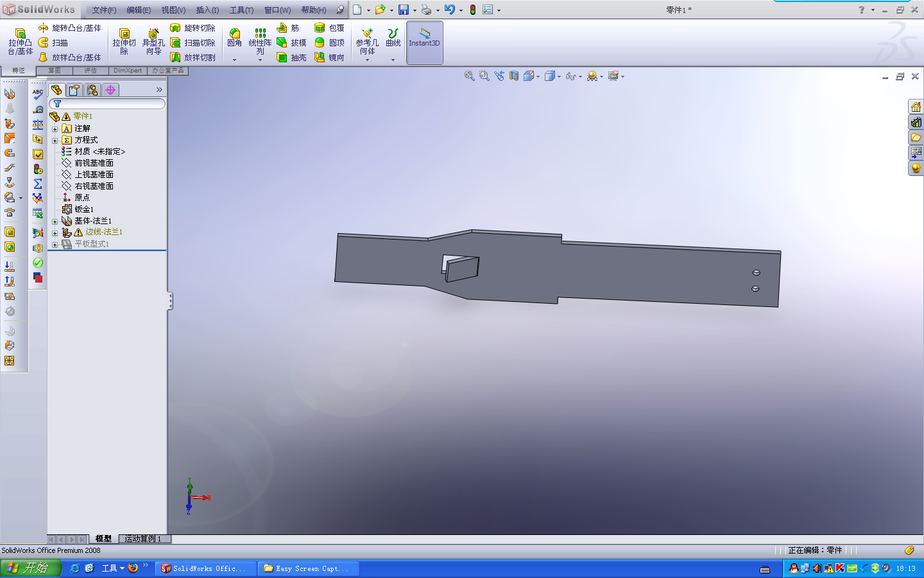The image size is (924, 578).
Task: Expand the 参考几何体 dropdown arrow
Action: click(367, 60)
